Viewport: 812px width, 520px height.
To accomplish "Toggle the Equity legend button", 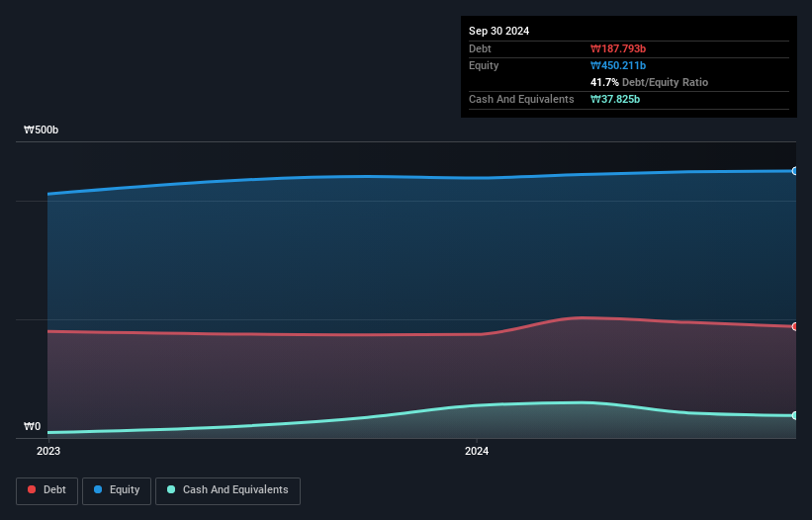I will (x=117, y=490).
